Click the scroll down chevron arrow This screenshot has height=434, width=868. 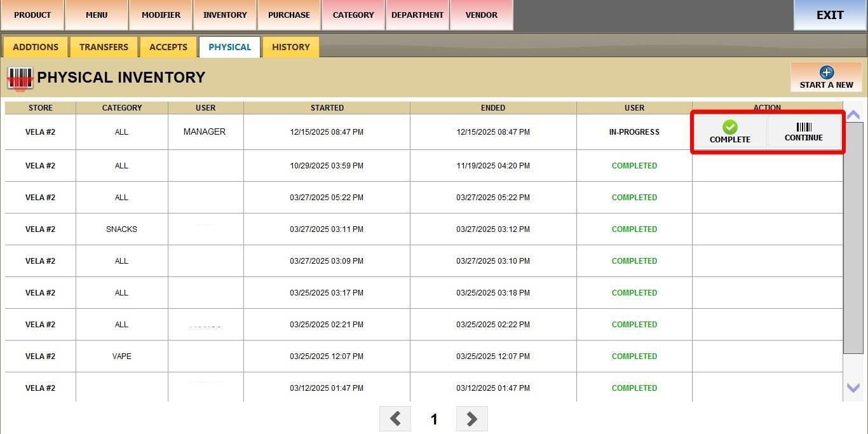click(853, 388)
